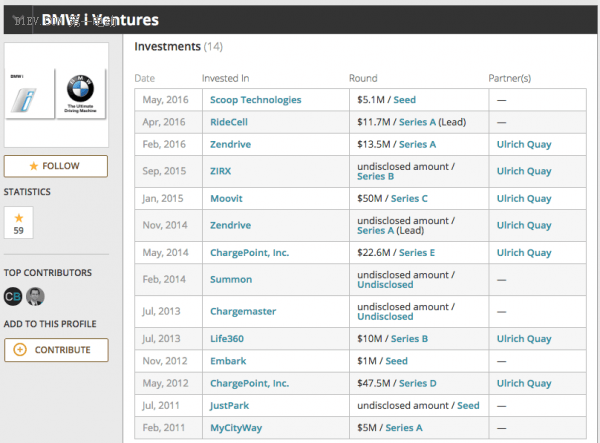
Task: Click the TOP CONTRIBUTORS label
Action: click(48, 273)
